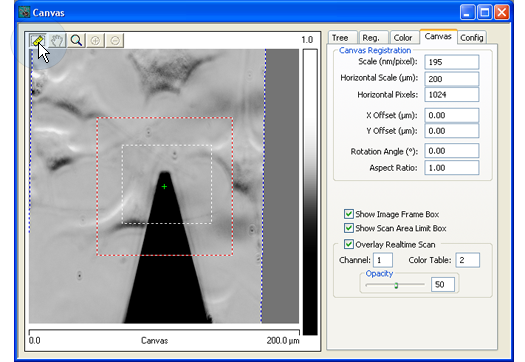Click the grayscale color bar
The height and width of the screenshot is (362, 525).
pyautogui.click(x=310, y=192)
